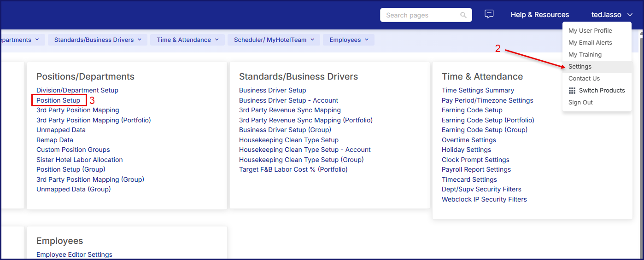Open Division/Department Setup link

pyautogui.click(x=77, y=91)
